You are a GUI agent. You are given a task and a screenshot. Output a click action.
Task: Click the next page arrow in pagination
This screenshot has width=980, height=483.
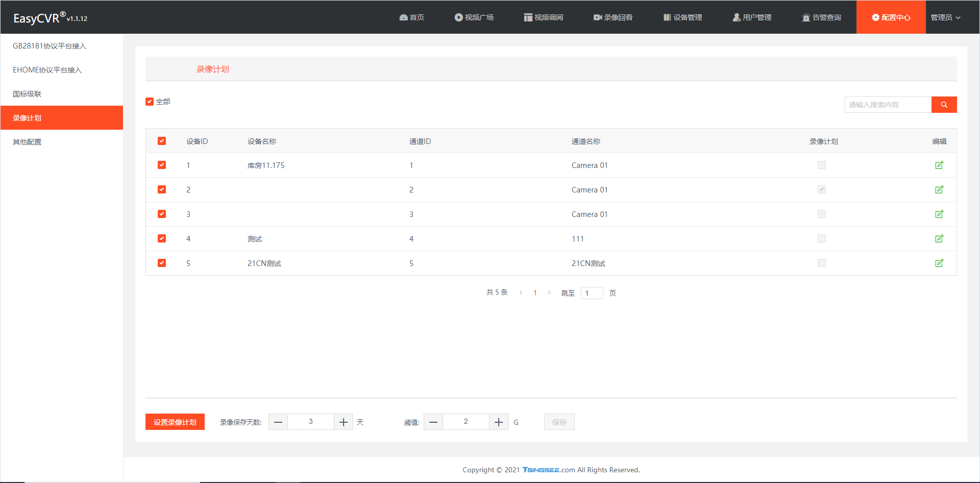(x=549, y=293)
